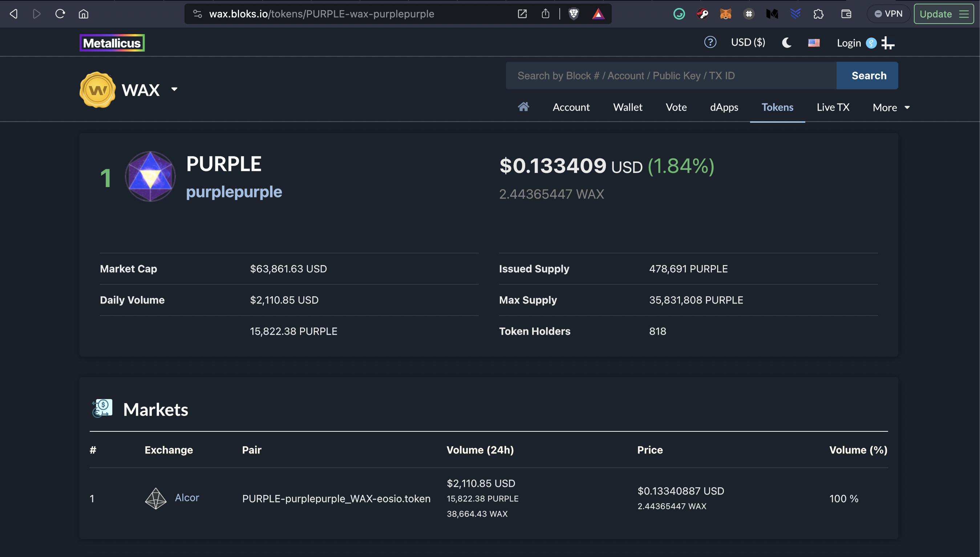Click the PURPLE-purplepurple_WAX-eosio.token pair
This screenshot has height=557, width=980.
point(336,499)
